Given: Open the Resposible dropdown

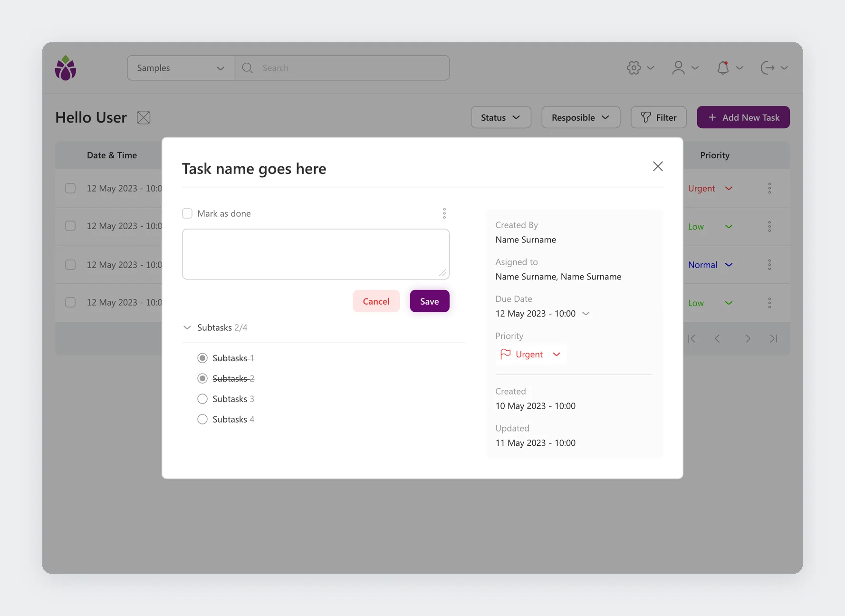Looking at the screenshot, I should pyautogui.click(x=581, y=117).
